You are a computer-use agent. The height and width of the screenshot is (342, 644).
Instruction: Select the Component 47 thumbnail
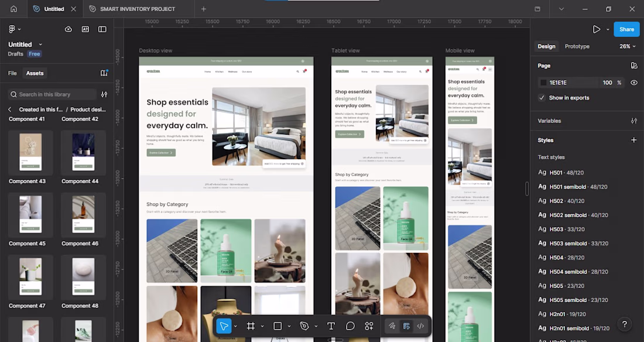[x=30, y=276]
